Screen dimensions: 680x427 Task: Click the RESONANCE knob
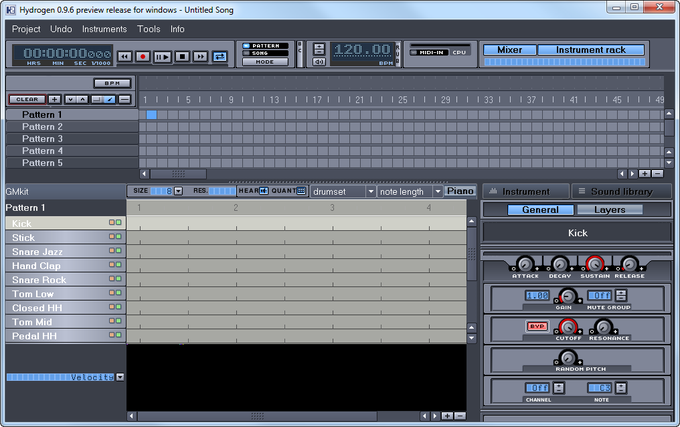coord(603,326)
